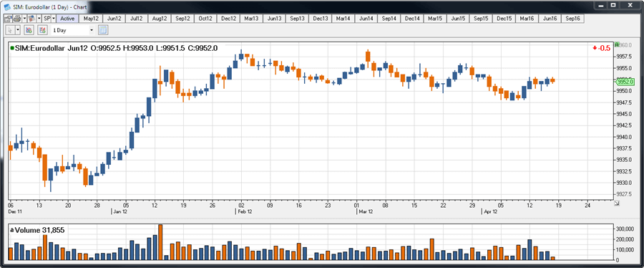Open the 1 Day interval combo box
Image resolution: width=644 pixels, height=268 pixels.
(73, 30)
